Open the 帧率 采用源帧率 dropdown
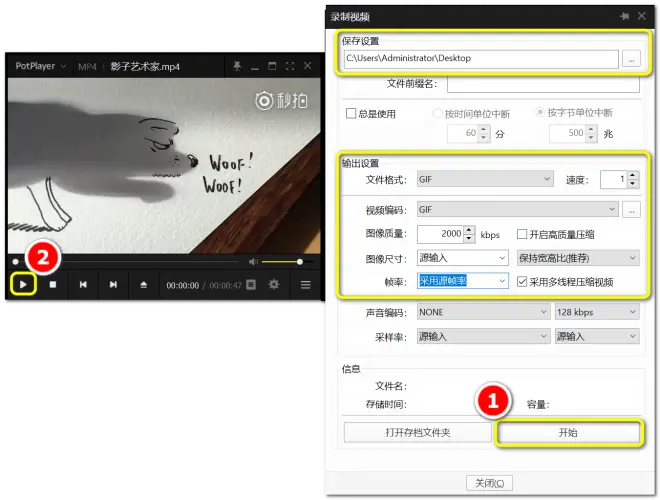Image resolution: width=660 pixels, height=500 pixels. tap(463, 281)
